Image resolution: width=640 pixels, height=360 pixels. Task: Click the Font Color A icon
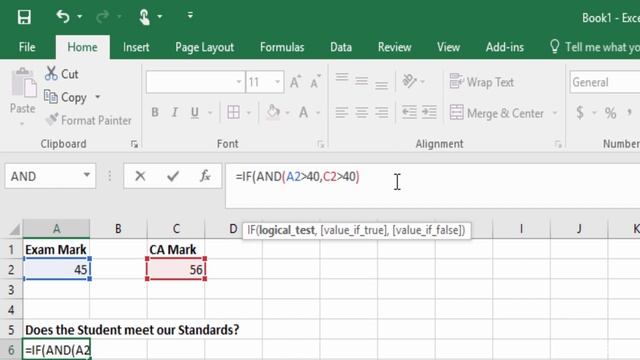point(303,112)
